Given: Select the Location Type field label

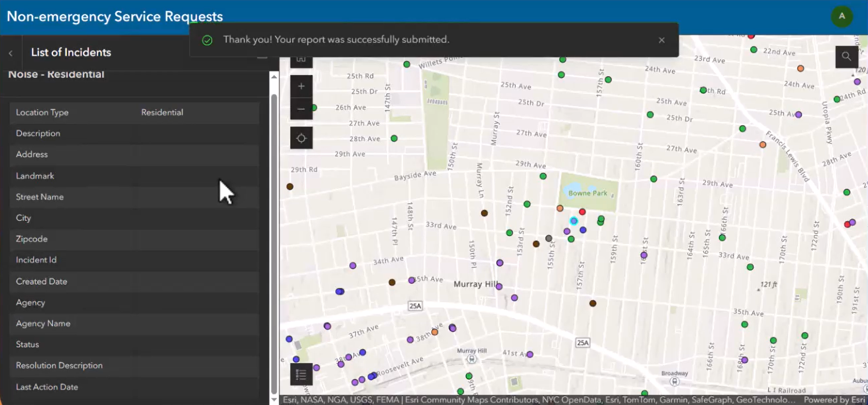Looking at the screenshot, I should 42,113.
